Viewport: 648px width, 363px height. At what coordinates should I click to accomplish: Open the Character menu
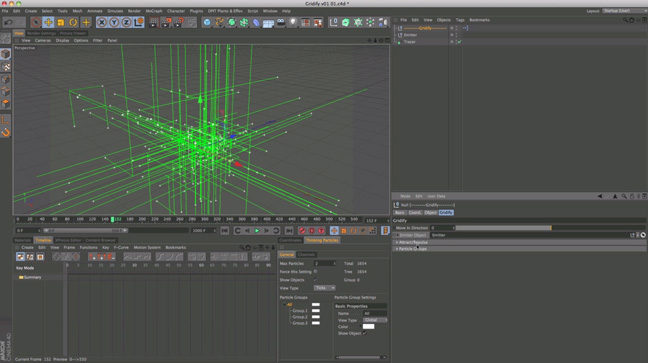click(176, 11)
